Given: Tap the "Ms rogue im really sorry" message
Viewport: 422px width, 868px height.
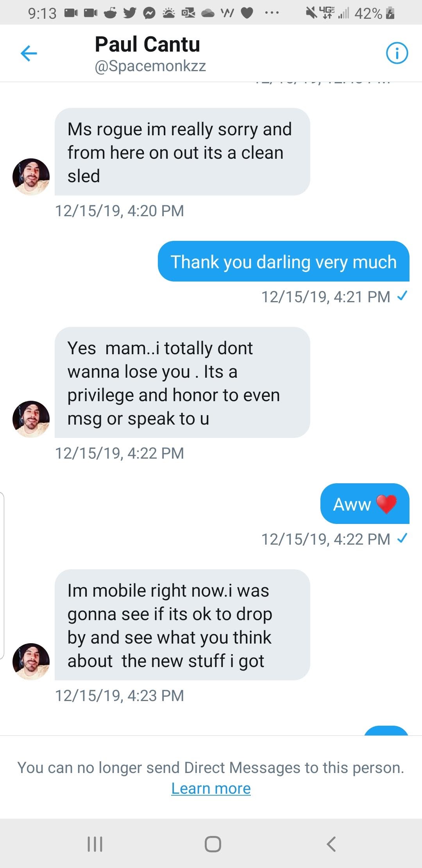Looking at the screenshot, I should tap(182, 152).
